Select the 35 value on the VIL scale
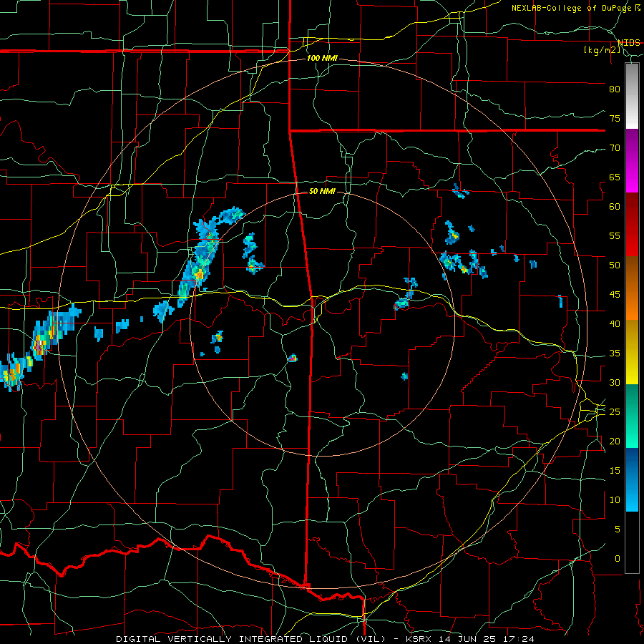This screenshot has width=644, height=644. pyautogui.click(x=615, y=353)
